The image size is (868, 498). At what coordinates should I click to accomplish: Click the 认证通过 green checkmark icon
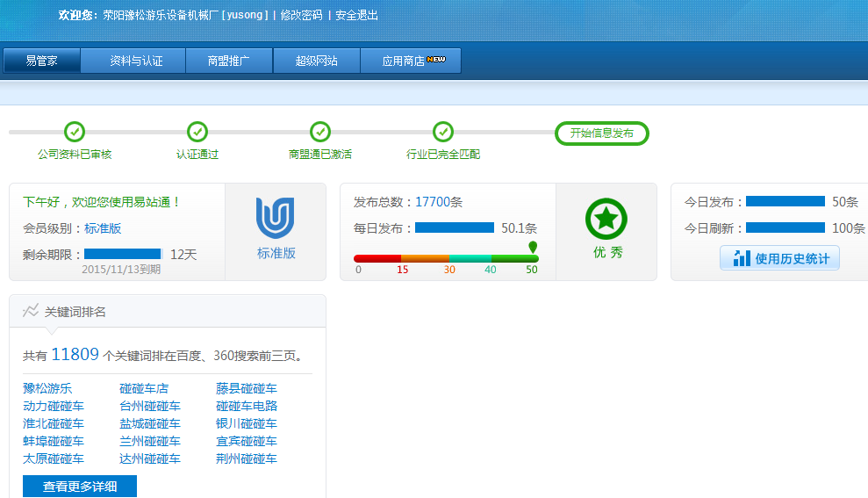point(197,132)
